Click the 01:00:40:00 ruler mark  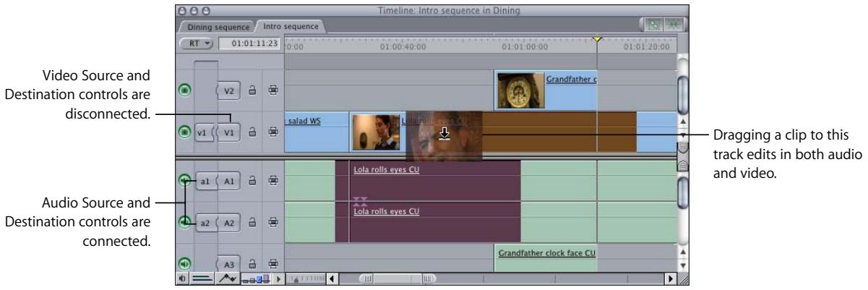pyautogui.click(x=403, y=48)
